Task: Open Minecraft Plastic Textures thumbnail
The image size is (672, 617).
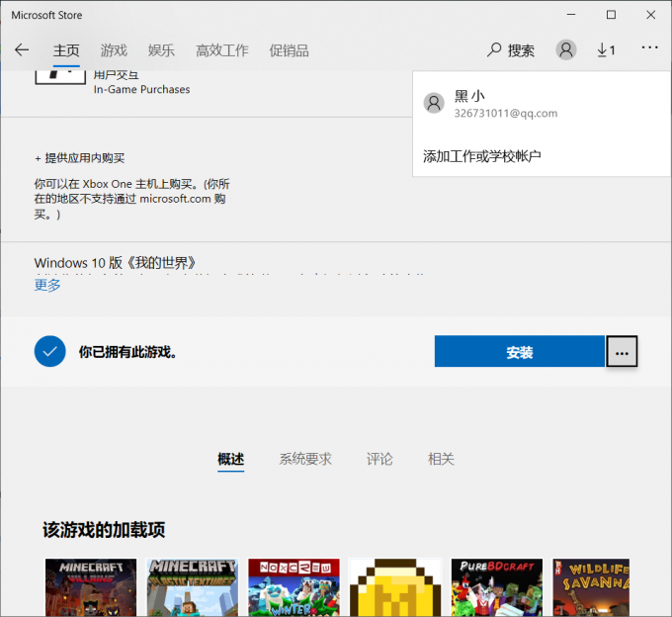Action: click(192, 587)
